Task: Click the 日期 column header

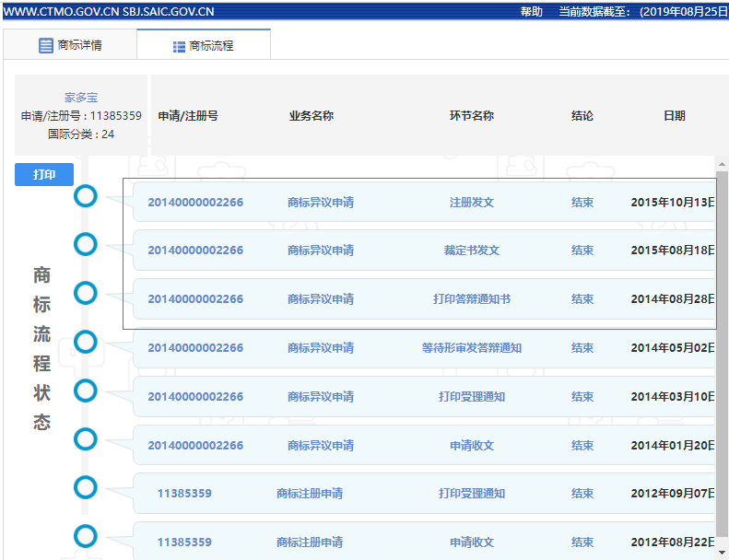Action: (x=674, y=115)
